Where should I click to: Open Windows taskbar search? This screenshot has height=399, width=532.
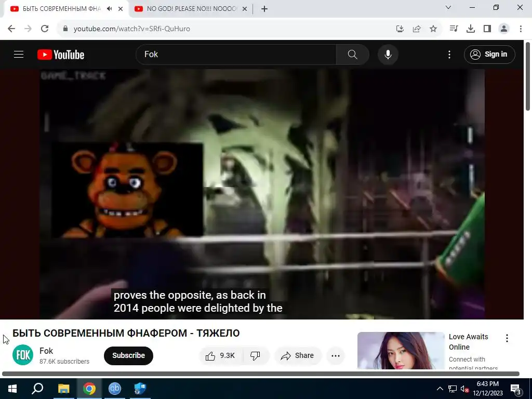click(37, 389)
